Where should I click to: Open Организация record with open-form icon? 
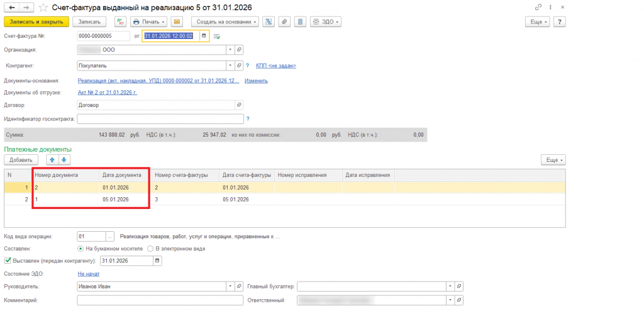tap(239, 50)
